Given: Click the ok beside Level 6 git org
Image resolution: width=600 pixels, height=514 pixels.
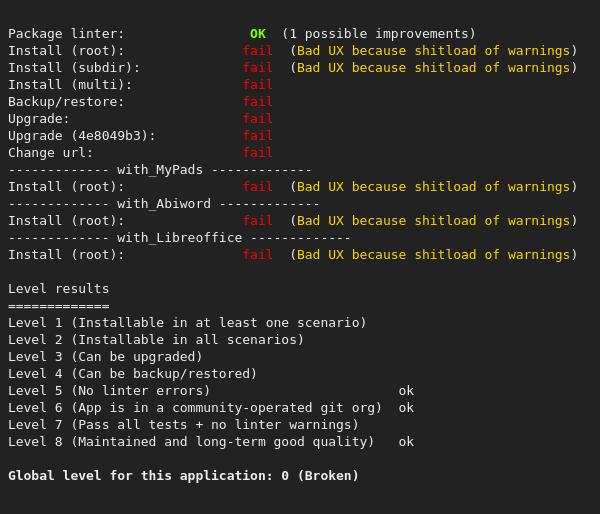Looking at the screenshot, I should pyautogui.click(x=406, y=408).
